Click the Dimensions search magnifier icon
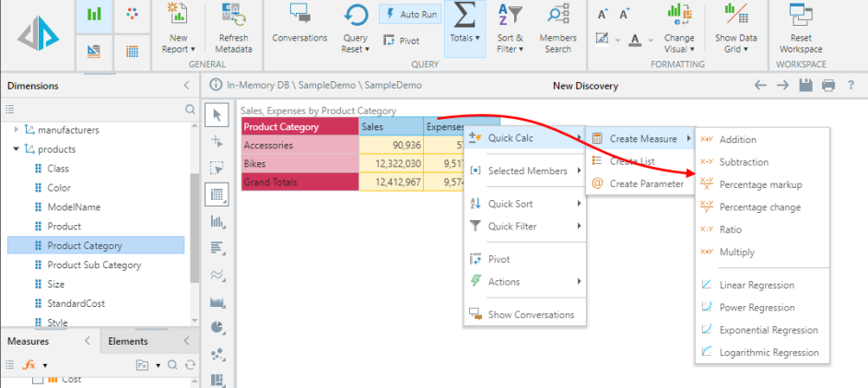This screenshot has width=868, height=388. [x=189, y=110]
